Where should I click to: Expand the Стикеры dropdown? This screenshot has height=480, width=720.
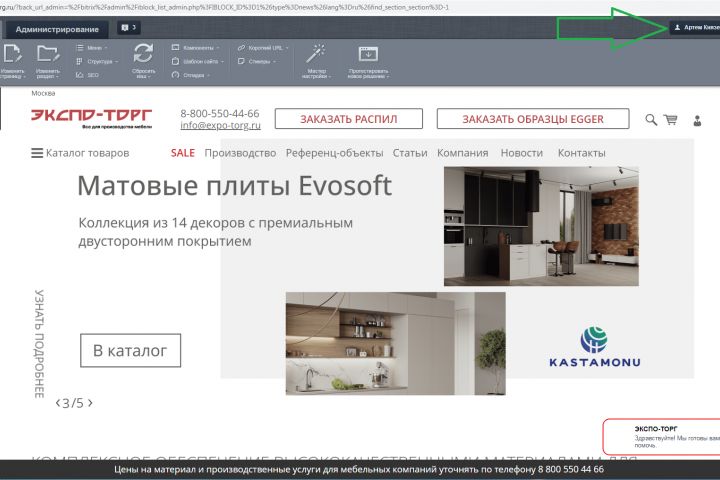pyautogui.click(x=257, y=61)
